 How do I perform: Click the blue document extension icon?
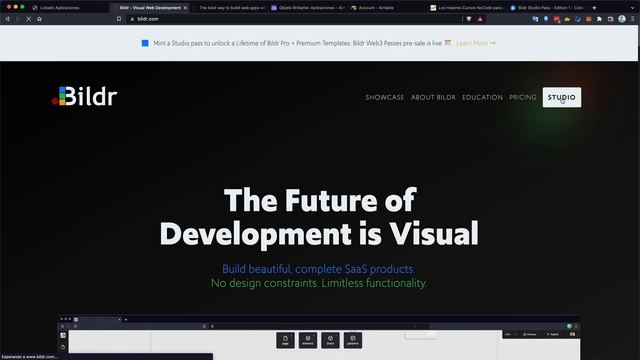tap(546, 19)
